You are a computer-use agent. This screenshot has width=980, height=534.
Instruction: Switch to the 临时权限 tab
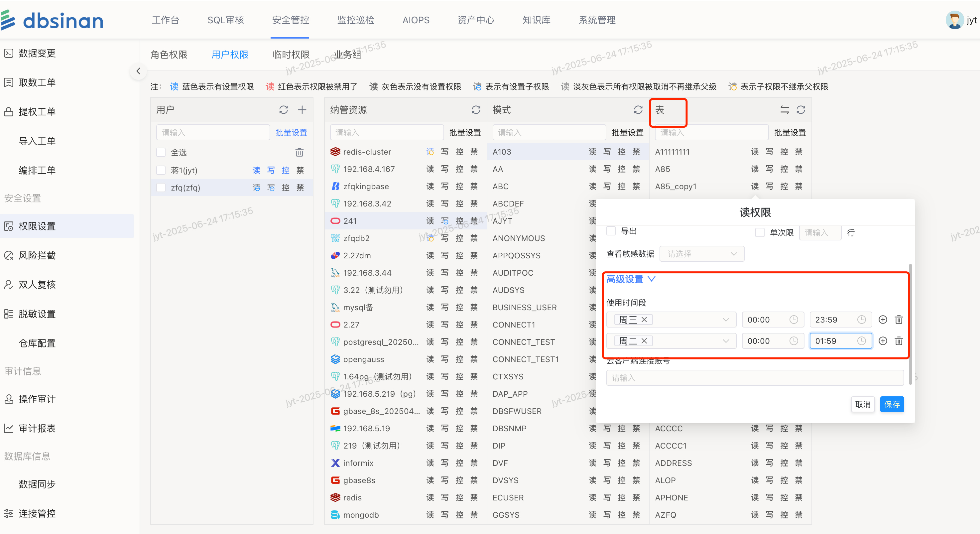[291, 55]
